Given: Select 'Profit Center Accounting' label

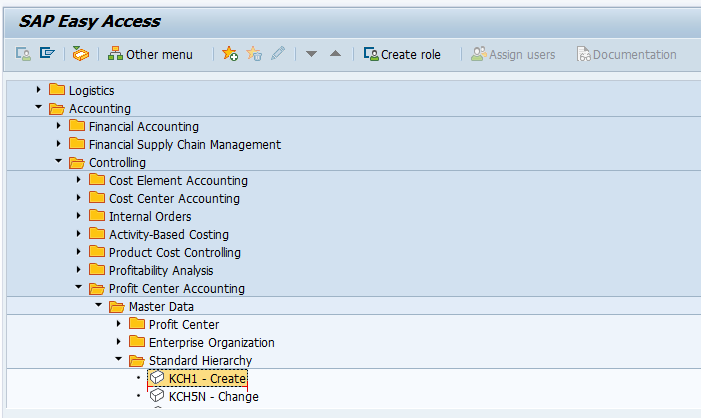Looking at the screenshot, I should coord(177,289).
